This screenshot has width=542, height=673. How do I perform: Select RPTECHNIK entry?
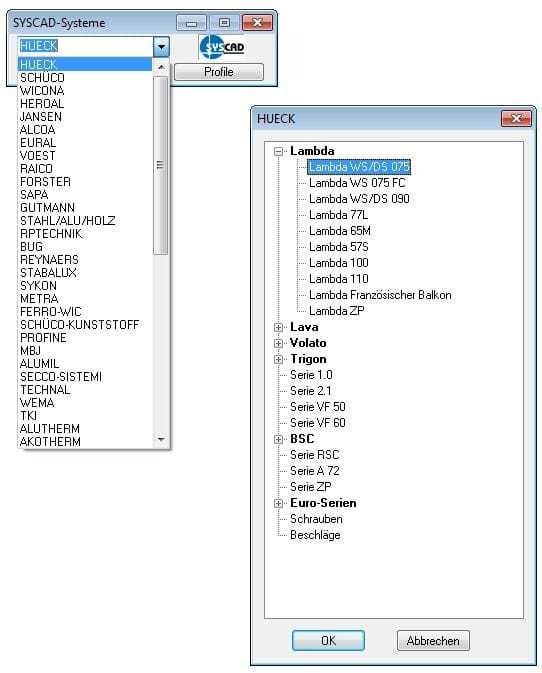click(51, 233)
